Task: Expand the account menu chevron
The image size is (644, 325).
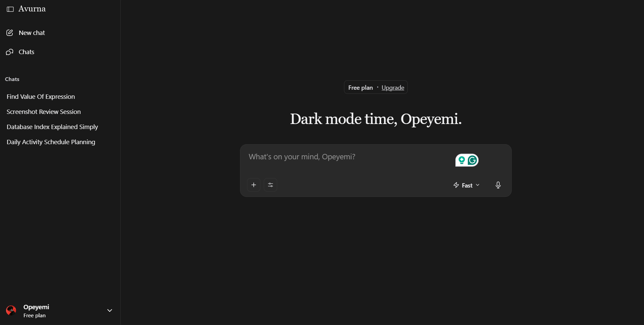Action: [109, 311]
